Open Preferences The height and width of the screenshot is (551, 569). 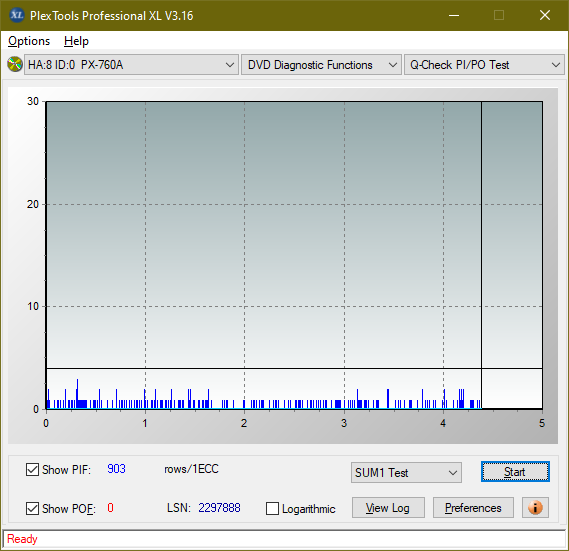pyautogui.click(x=473, y=507)
